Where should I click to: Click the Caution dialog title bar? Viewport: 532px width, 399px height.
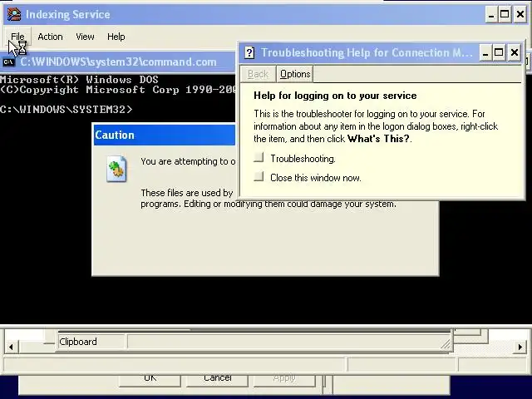pyautogui.click(x=165, y=135)
